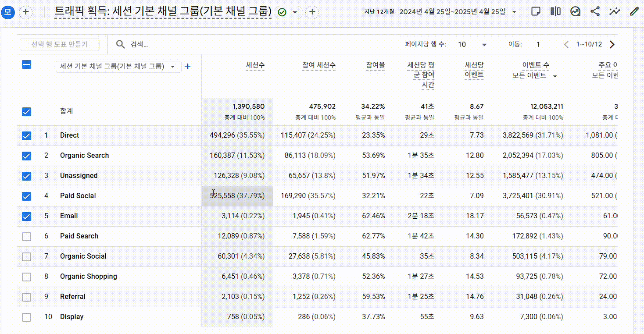644x334 pixels.
Task: Open the trend sparkle insights icon
Action: 615,12
